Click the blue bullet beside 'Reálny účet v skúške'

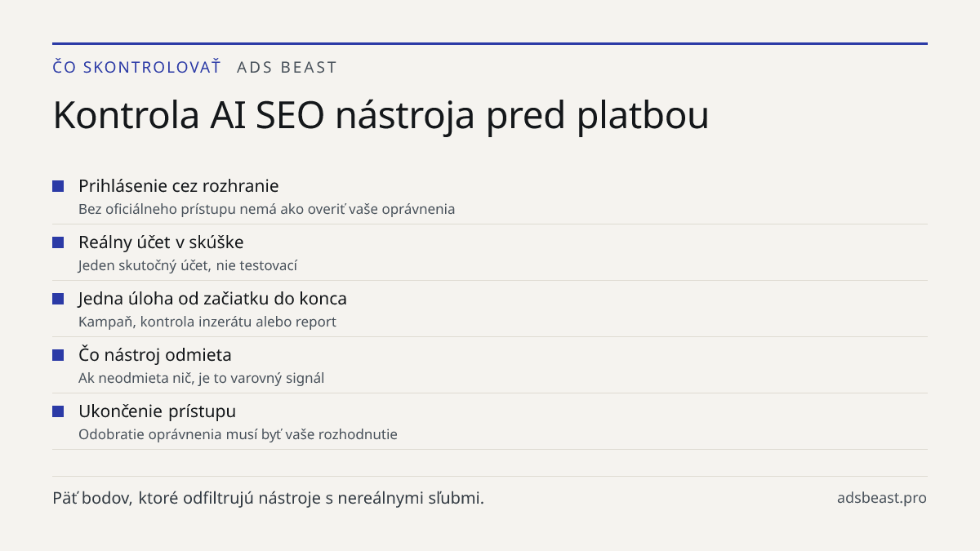click(58, 242)
